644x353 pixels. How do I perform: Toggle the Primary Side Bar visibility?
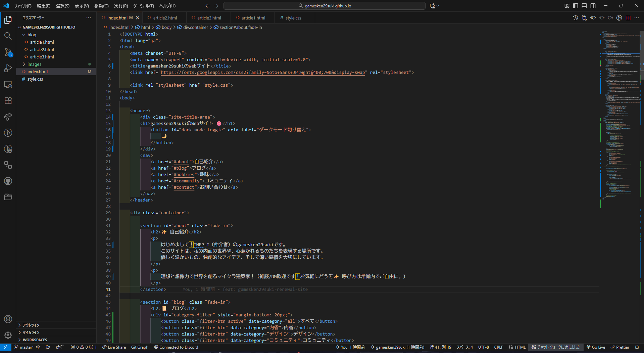coord(575,6)
